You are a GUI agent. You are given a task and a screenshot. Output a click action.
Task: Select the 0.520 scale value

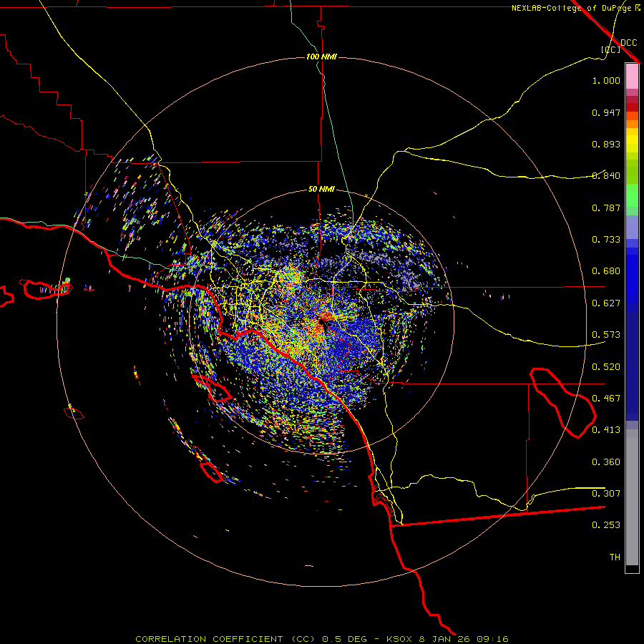[x=606, y=367]
